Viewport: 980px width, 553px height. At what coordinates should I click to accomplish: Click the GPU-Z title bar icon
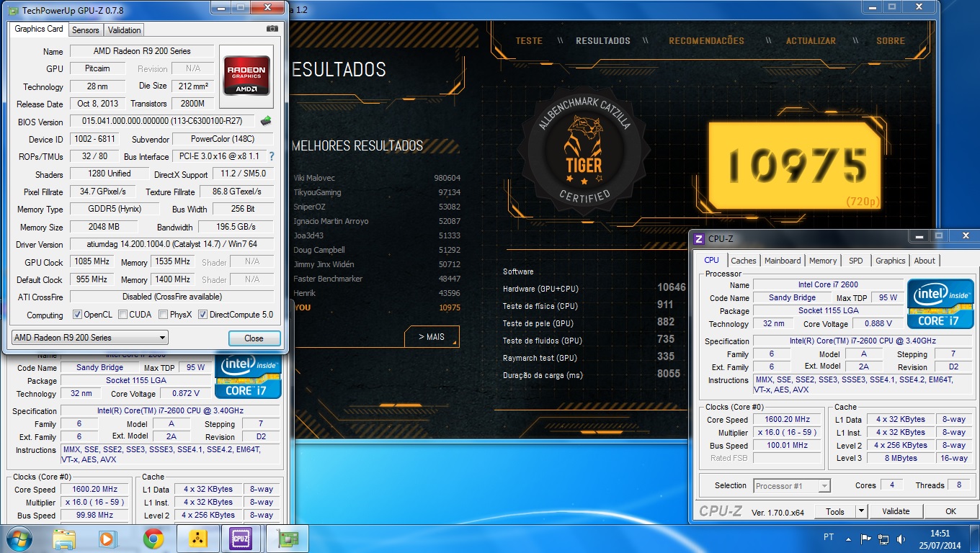14,10
